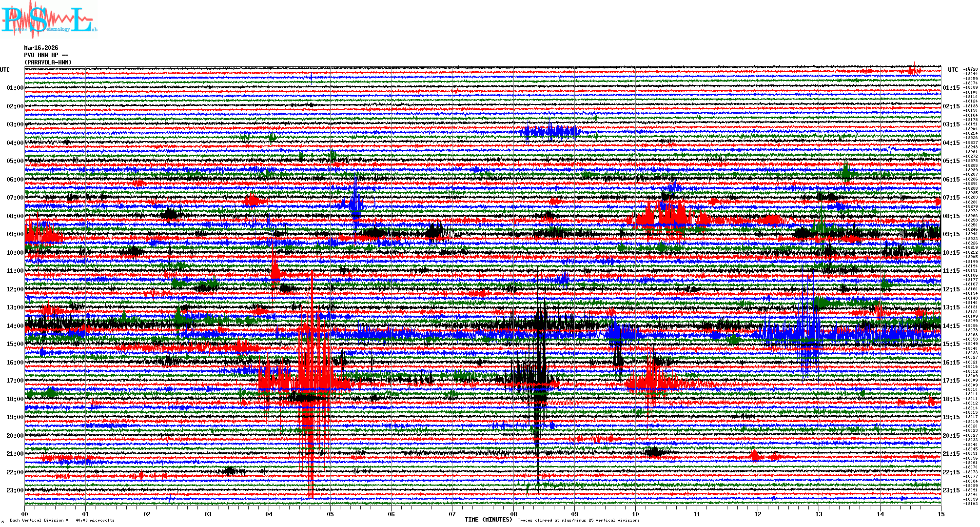The height and width of the screenshot is (527, 980).
Task: Click minute tick 05 on bottom axis
Action: (330, 514)
